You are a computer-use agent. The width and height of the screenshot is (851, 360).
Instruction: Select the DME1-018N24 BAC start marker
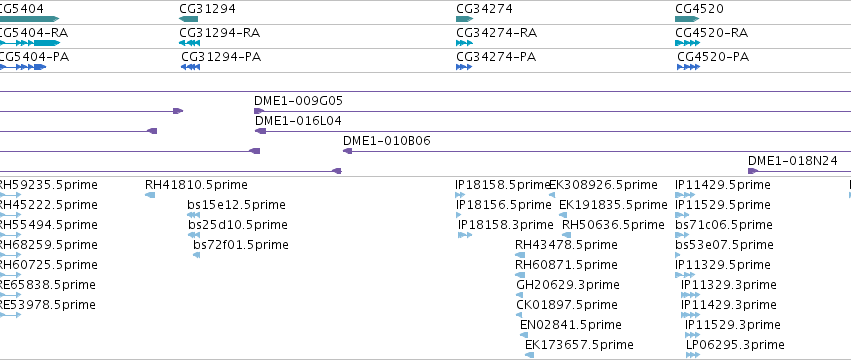pos(753,171)
